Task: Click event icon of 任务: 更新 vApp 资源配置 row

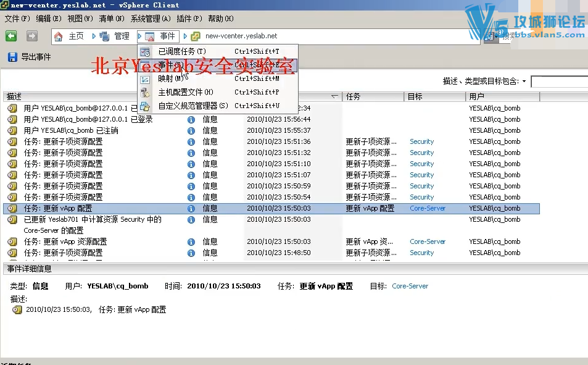Action: point(12,241)
